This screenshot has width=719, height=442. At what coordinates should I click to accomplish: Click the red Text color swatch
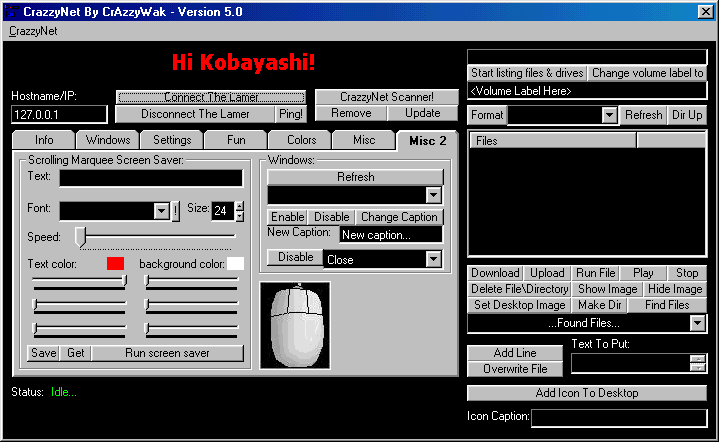click(x=115, y=263)
